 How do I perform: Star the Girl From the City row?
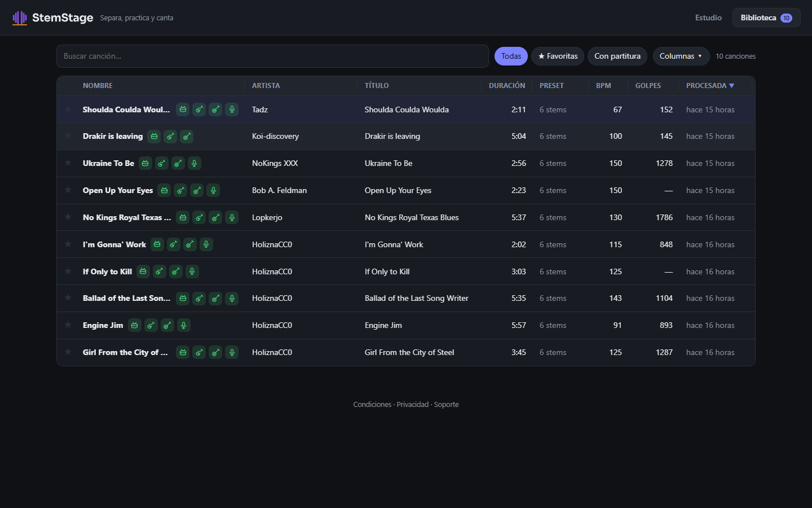tap(68, 352)
